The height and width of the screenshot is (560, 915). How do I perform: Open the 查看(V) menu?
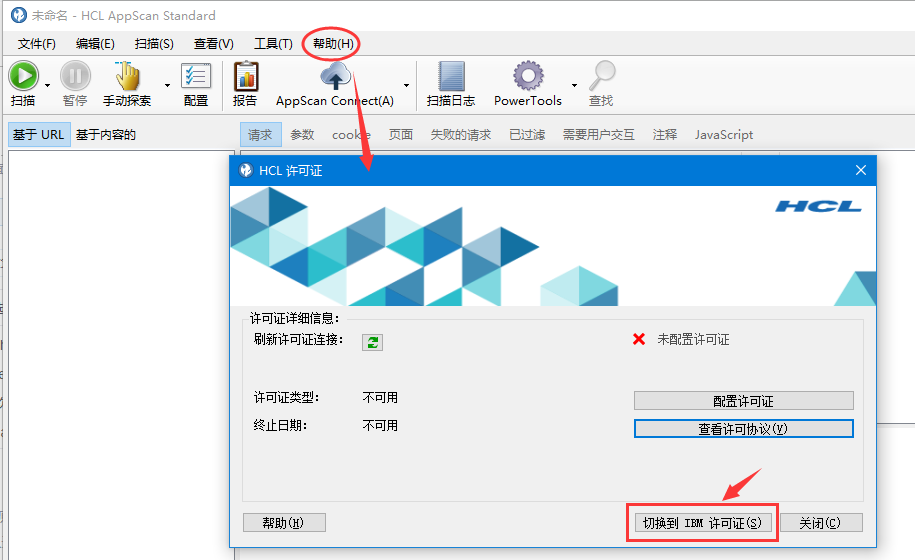pyautogui.click(x=214, y=44)
